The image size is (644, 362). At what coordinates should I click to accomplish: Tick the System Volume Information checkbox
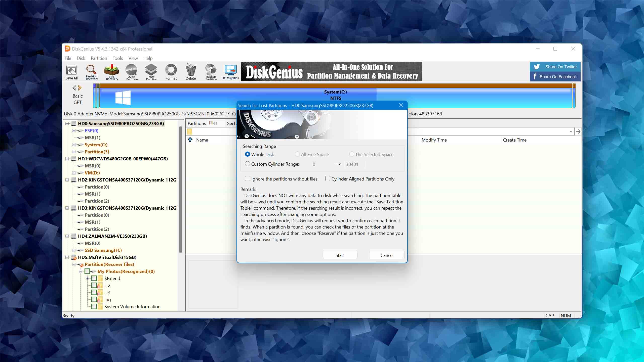click(94, 306)
